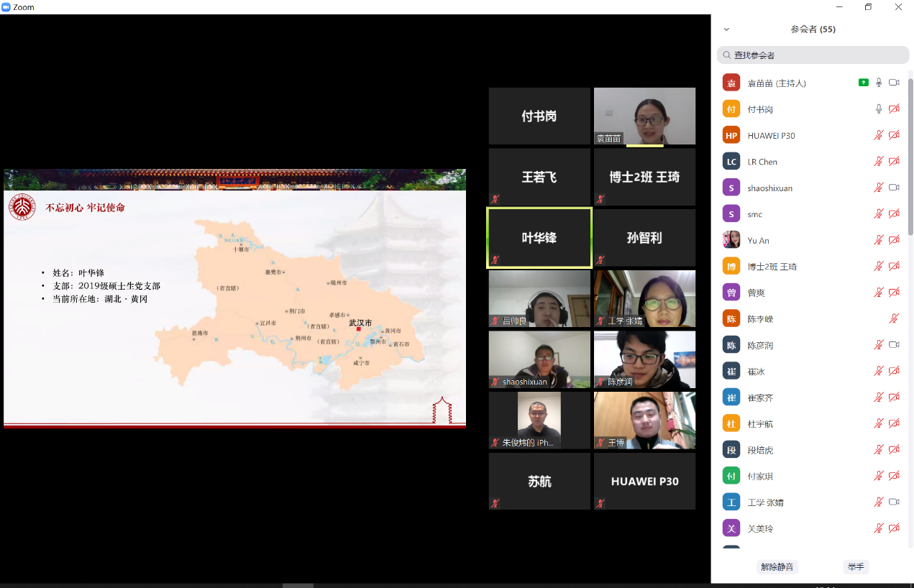Click HUAWEI P30's HP avatar in list

(731, 135)
